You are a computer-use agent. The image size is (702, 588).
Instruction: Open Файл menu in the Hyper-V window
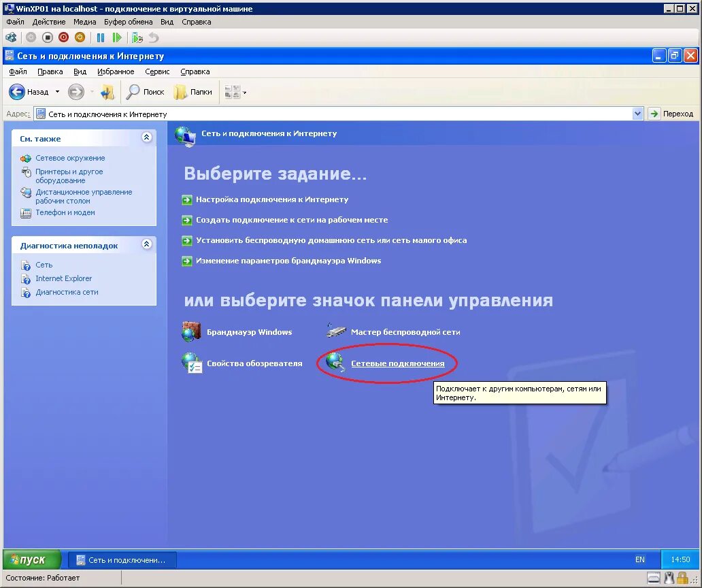click(x=15, y=22)
